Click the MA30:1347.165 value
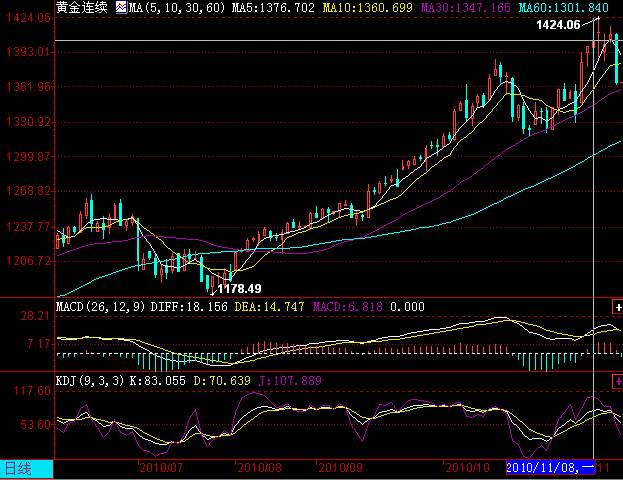Screen dimensions: 623x480 pyautogui.click(x=466, y=7)
